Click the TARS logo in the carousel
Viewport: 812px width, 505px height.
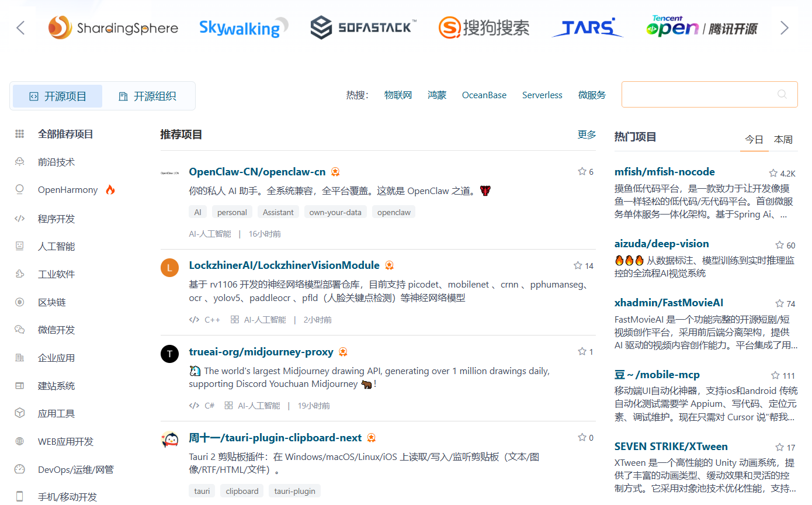click(587, 27)
